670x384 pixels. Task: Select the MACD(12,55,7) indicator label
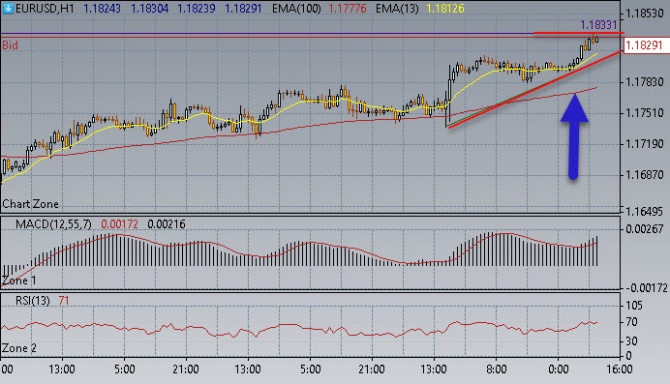coord(53,224)
